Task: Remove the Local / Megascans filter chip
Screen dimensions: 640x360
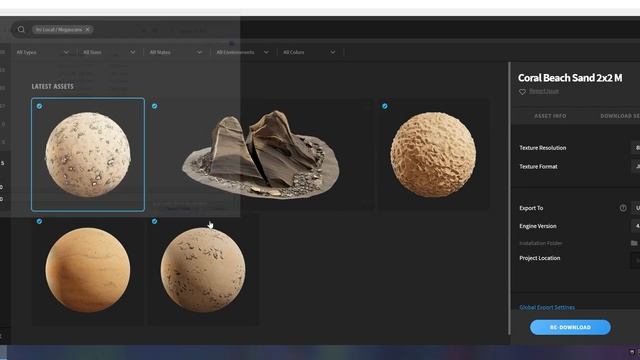Action: point(87,29)
